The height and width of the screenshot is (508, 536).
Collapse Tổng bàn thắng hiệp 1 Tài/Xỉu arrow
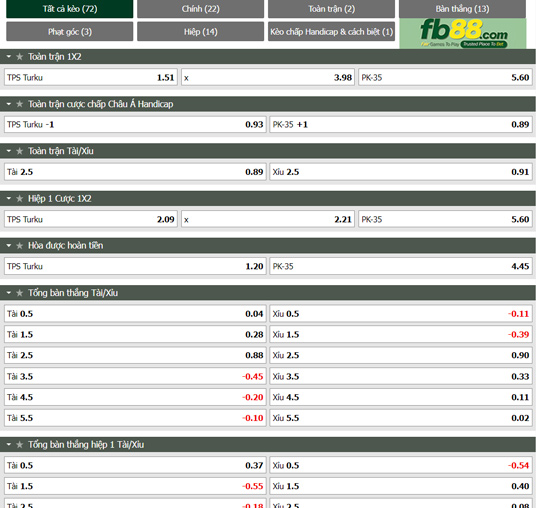click(x=9, y=444)
